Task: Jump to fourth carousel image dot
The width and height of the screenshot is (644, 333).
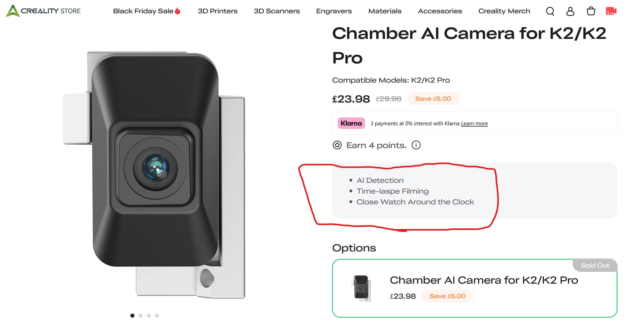Action: (157, 316)
